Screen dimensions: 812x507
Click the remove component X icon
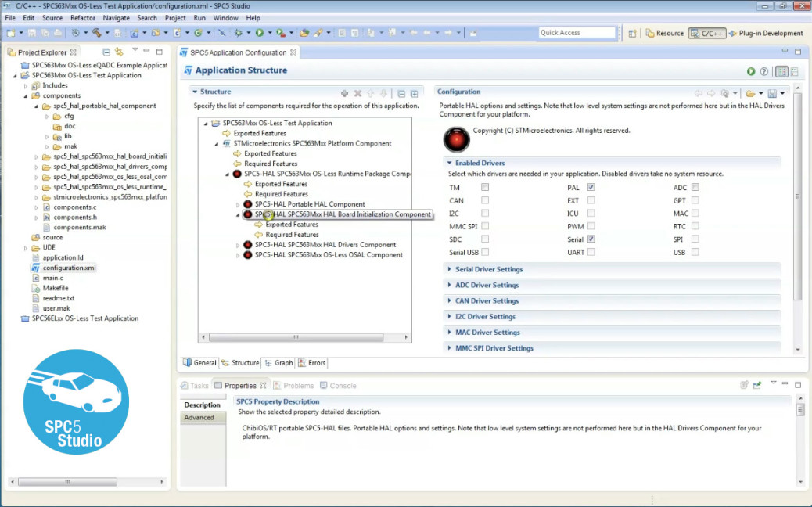point(357,93)
